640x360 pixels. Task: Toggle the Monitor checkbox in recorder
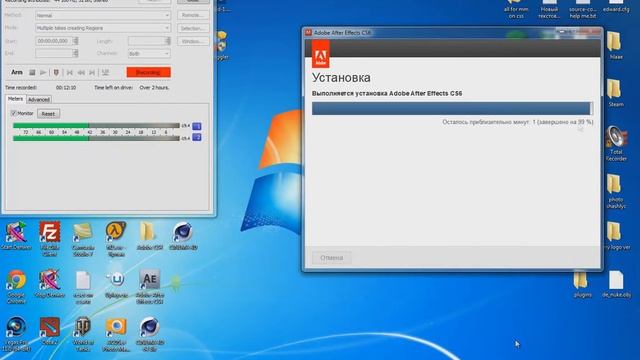(x=13, y=113)
